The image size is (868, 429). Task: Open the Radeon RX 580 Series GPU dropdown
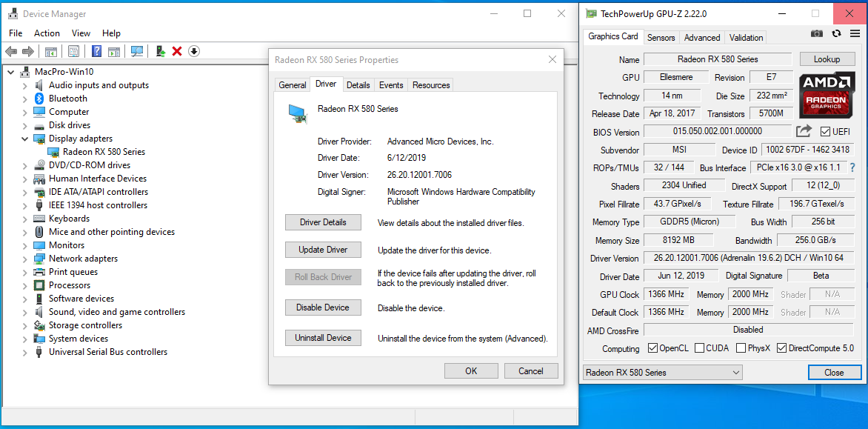[x=663, y=373]
